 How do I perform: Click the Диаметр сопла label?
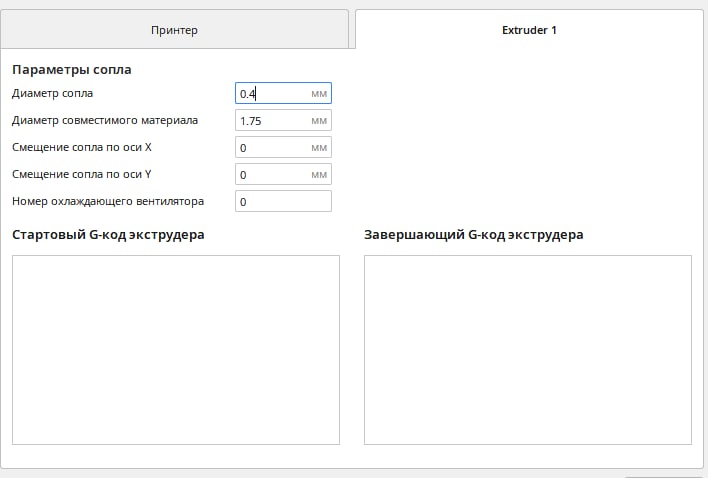[52, 93]
